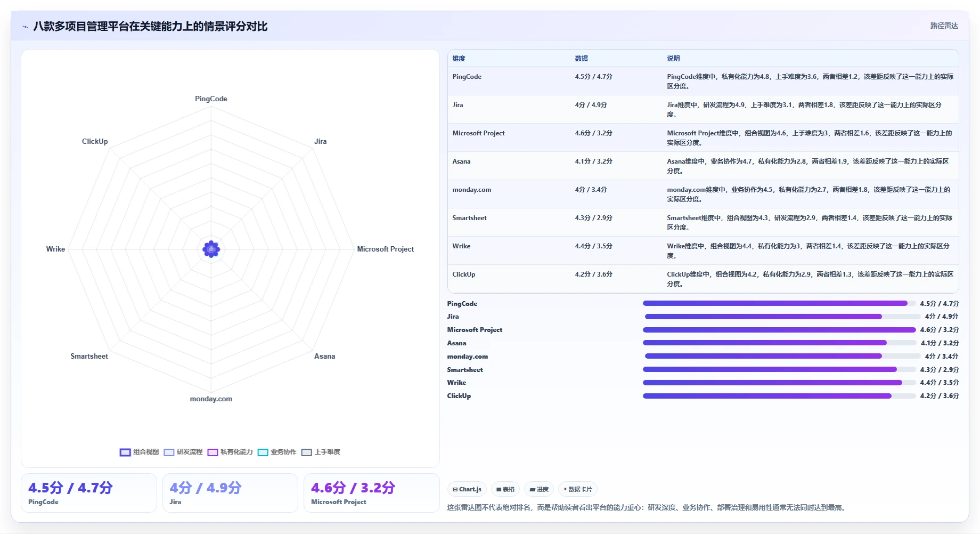Click the 4.2分 / 3.6分 table cell
Image resolution: width=980 pixels, height=534 pixels.
pos(593,274)
